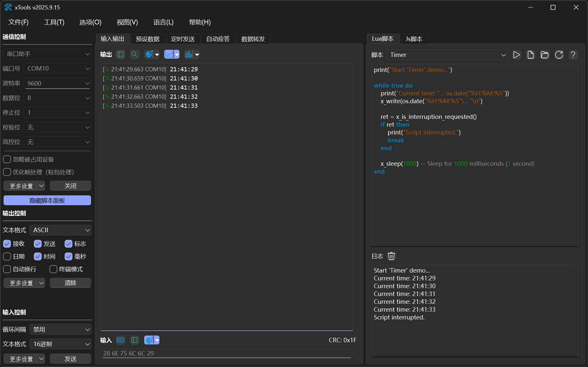This screenshot has width=588, height=367.
Task: Open line chart dropdown arrow
Action: (x=177, y=54)
